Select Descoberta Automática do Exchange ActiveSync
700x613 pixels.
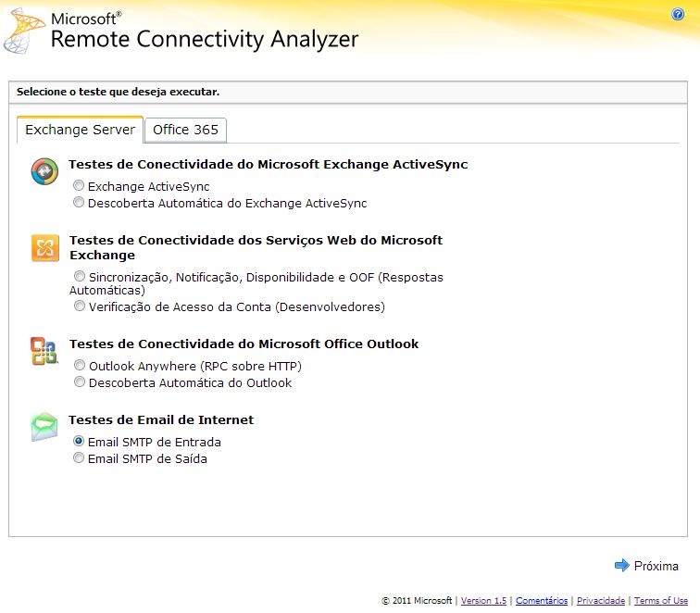click(80, 203)
